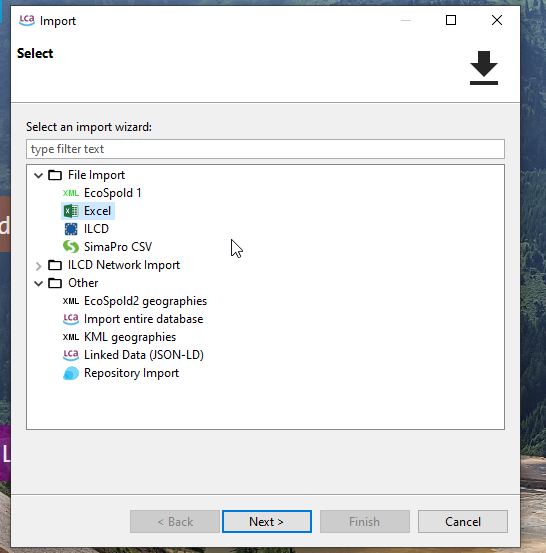
Task: Choose the SimaPro CSV import wizard
Action: (118, 247)
